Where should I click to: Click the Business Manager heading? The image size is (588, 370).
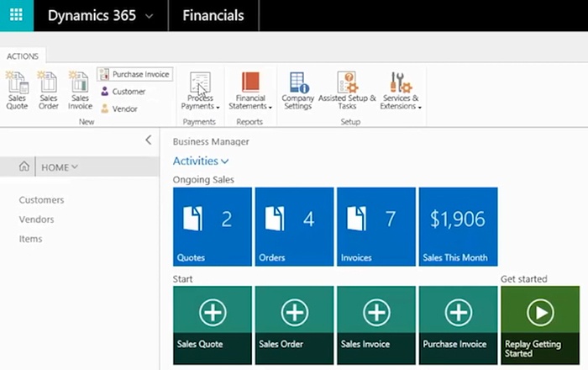coord(211,142)
